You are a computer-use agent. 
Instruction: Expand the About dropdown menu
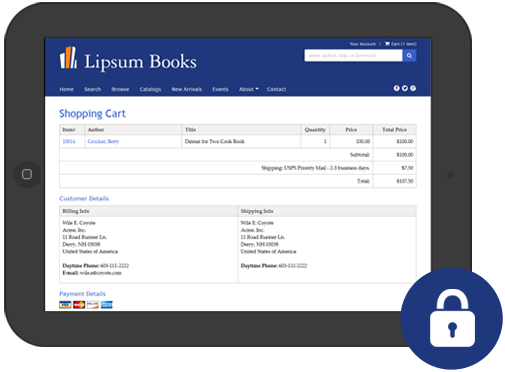point(248,89)
